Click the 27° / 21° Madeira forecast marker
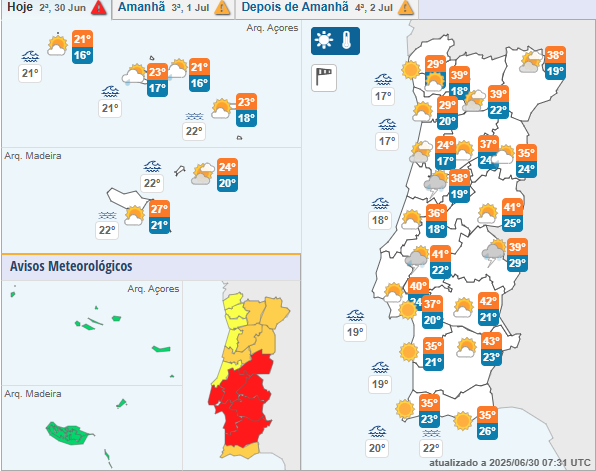 [159, 217]
